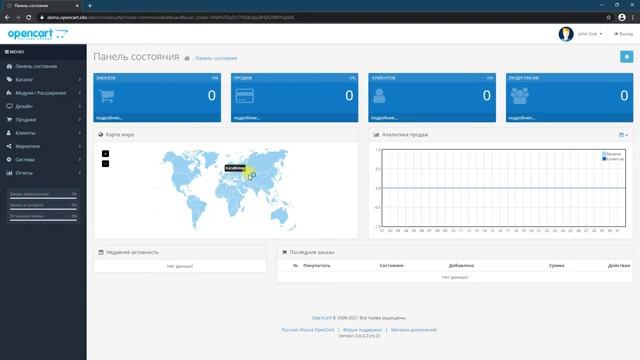Click John Doe's avatar picture
640x360 pixels.
pyautogui.click(x=566, y=34)
